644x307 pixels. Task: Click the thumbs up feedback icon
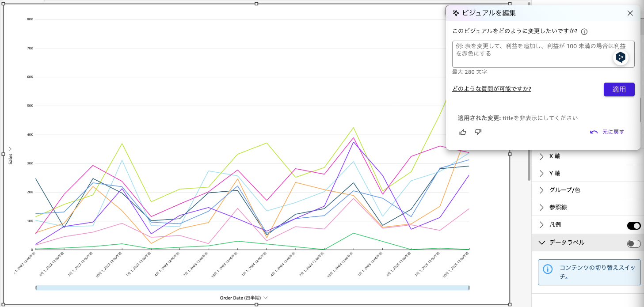[463, 132]
